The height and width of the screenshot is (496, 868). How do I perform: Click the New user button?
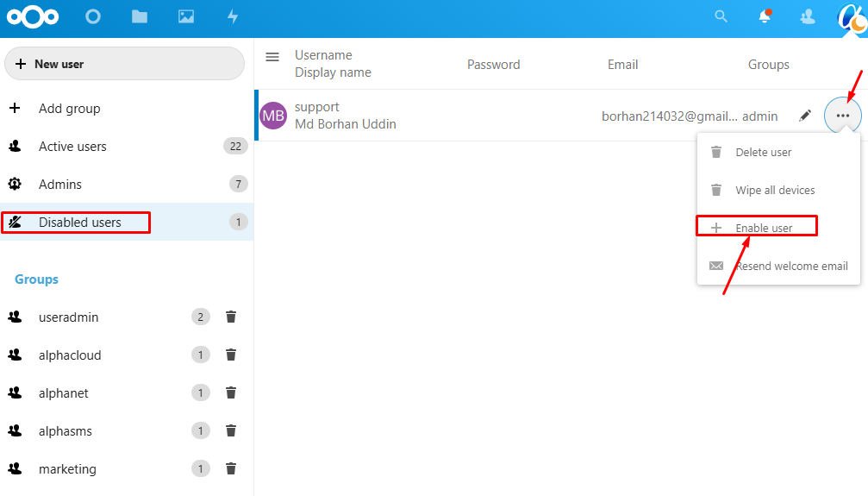[124, 64]
